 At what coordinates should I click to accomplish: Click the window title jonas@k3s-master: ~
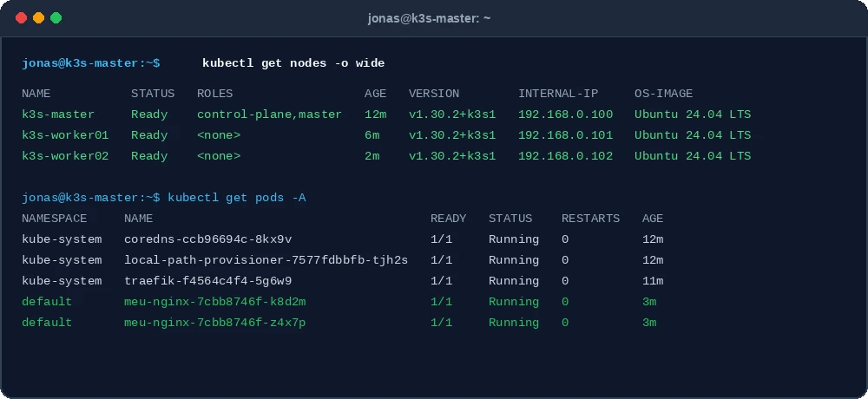point(429,19)
